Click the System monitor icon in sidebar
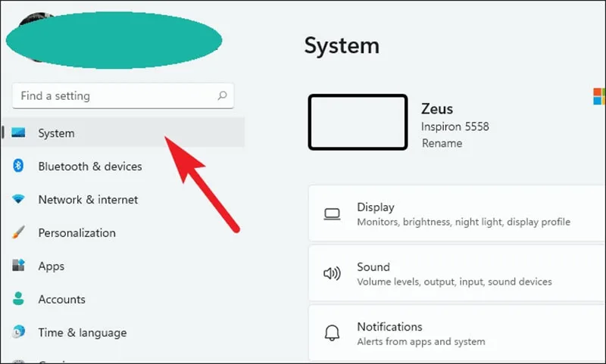Image resolution: width=606 pixels, height=364 pixels. (18, 132)
